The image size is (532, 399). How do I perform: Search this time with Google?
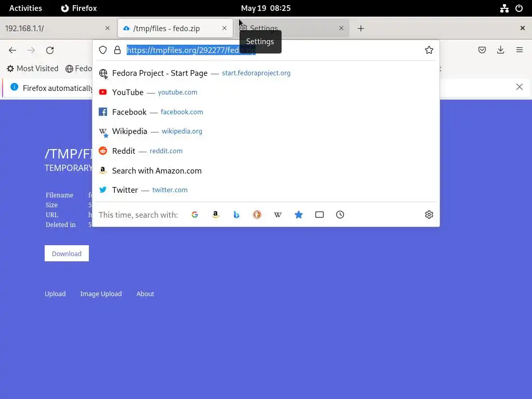[x=195, y=215]
